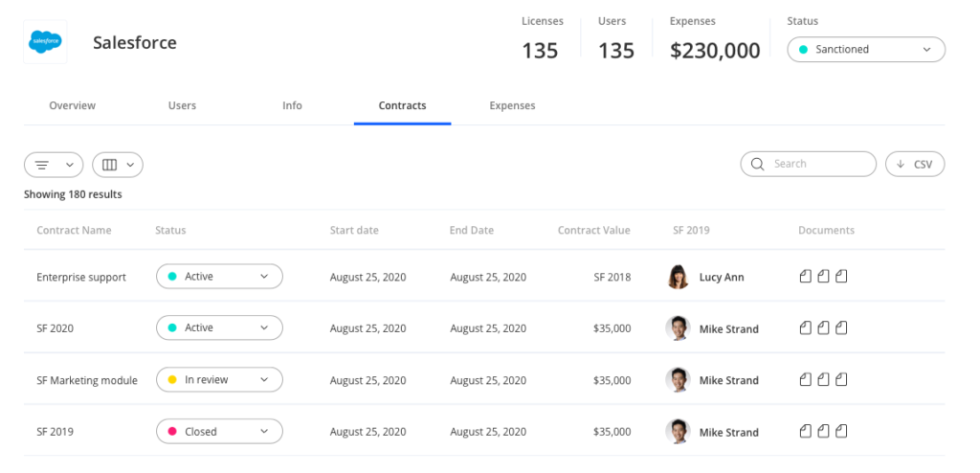Click Lucy Ann's avatar photo
Viewport: 980px width, 473px height.
point(678,277)
